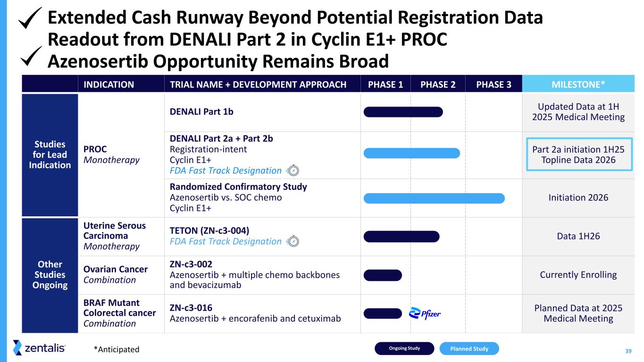Screen dimensions: 644x362
Task: Click the ZN-c3-016 progress bar
Action: pyautogui.click(x=383, y=313)
